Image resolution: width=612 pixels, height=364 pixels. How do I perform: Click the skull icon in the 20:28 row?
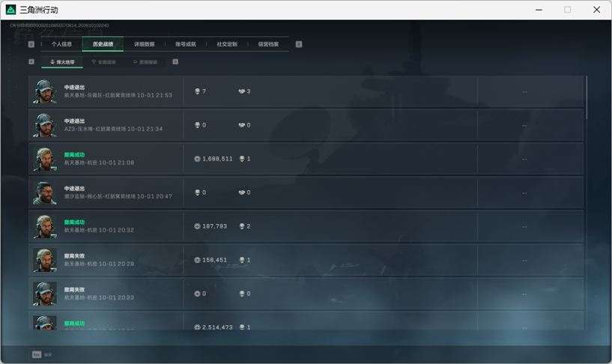[x=242, y=260]
